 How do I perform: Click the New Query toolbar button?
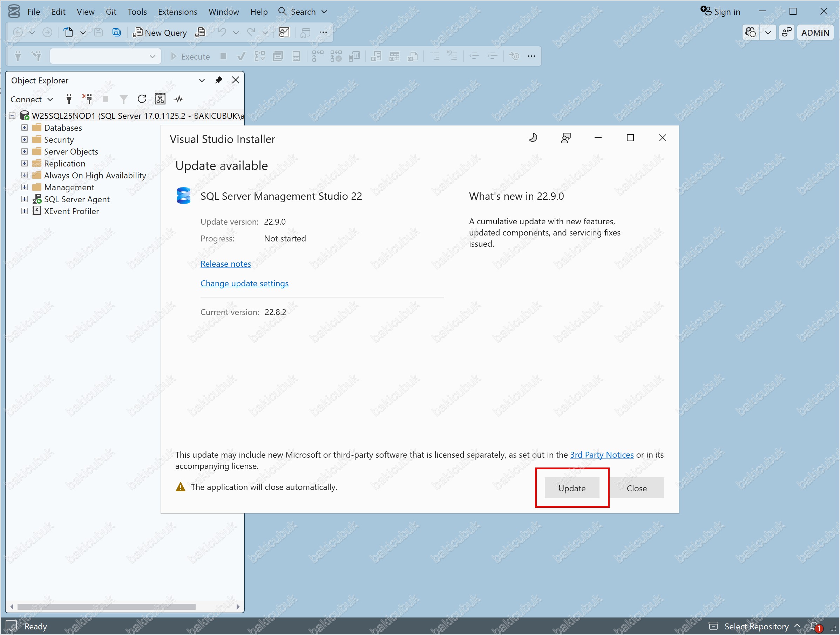click(x=160, y=33)
